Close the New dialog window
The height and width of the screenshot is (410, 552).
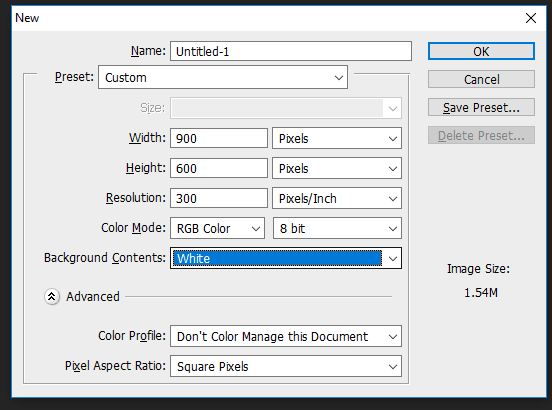(531, 18)
